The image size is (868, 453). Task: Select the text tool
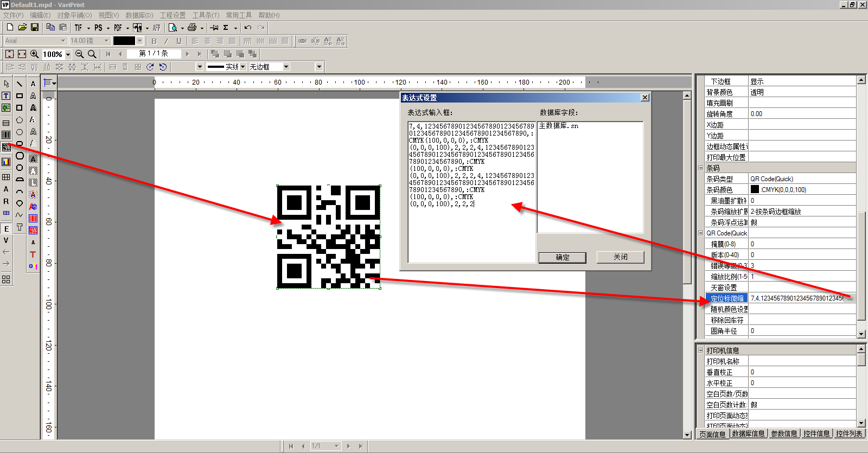pyautogui.click(x=6, y=95)
